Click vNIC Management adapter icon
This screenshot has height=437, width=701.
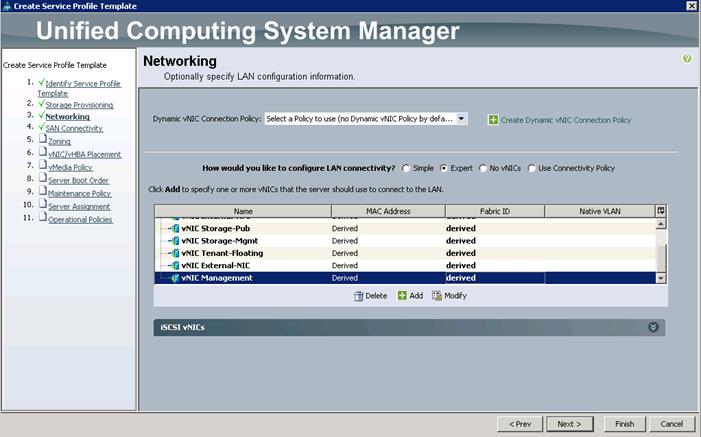pos(175,278)
